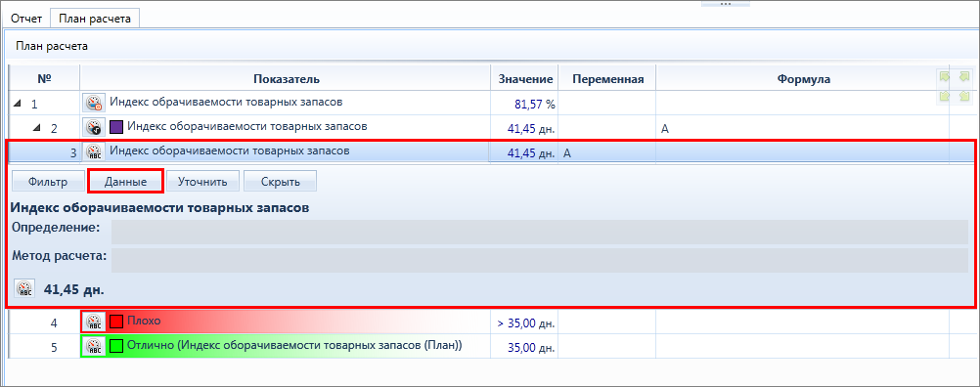Screen dimensions: 980x387
Task: Click the gauge icon in row 2
Action: pos(93,127)
